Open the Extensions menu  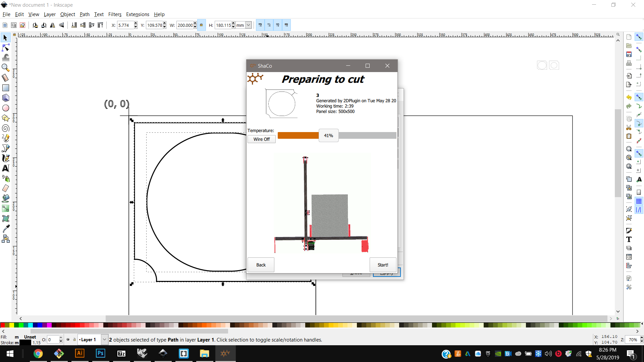[x=138, y=14]
